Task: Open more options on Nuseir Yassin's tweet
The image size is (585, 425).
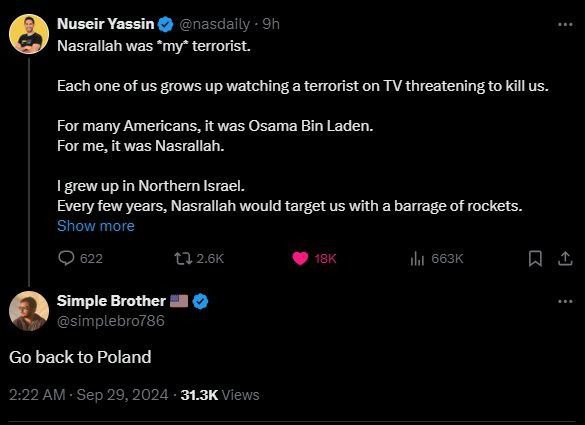Action: (x=565, y=25)
